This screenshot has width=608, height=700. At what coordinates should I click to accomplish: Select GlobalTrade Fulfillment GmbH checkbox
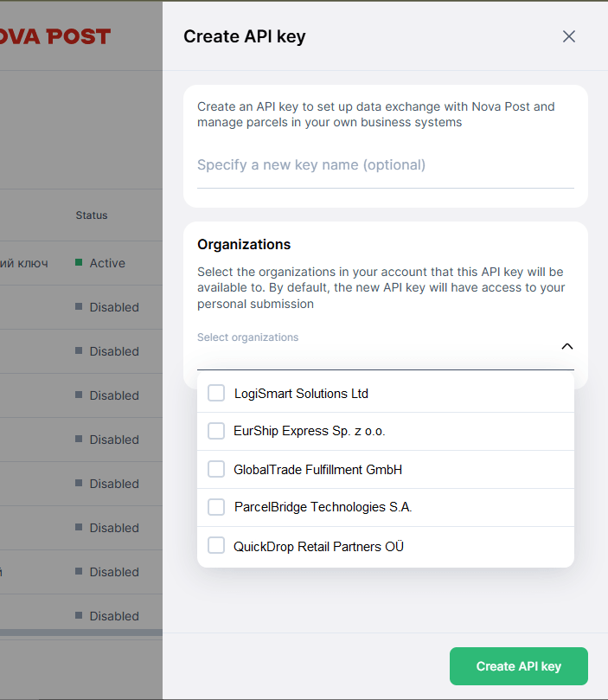tap(216, 470)
